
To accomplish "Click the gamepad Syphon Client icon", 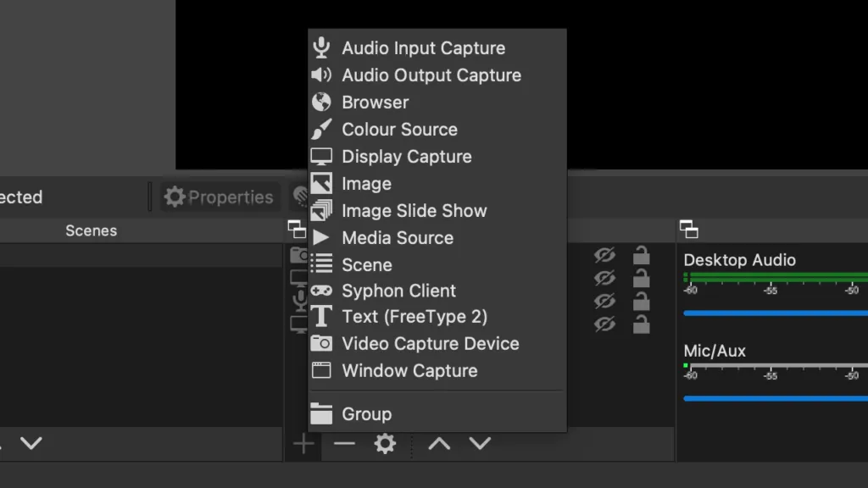I will click(321, 291).
